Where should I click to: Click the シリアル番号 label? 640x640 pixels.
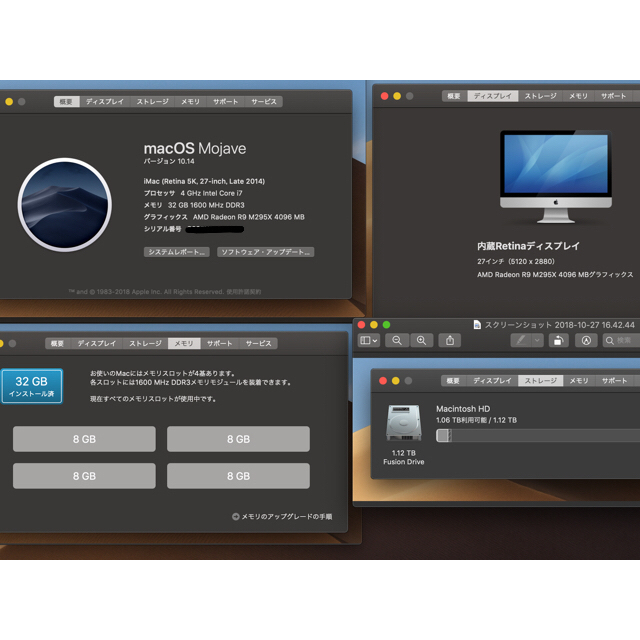point(162,229)
